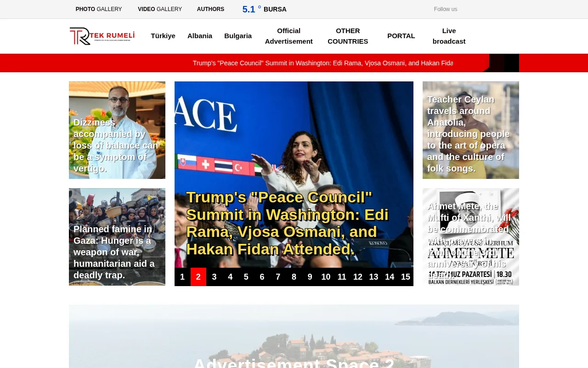
Task: Open the PORTAL menu
Action: click(x=401, y=36)
